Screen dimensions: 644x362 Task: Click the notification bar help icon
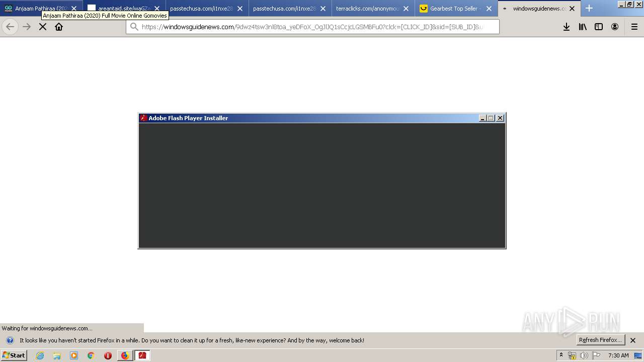(10, 340)
